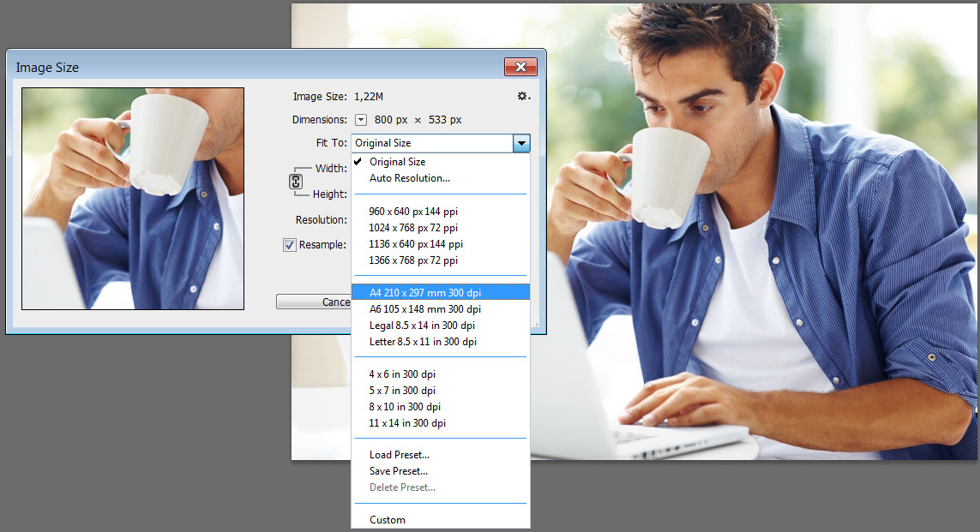Open Load Preset... entry

(441, 455)
